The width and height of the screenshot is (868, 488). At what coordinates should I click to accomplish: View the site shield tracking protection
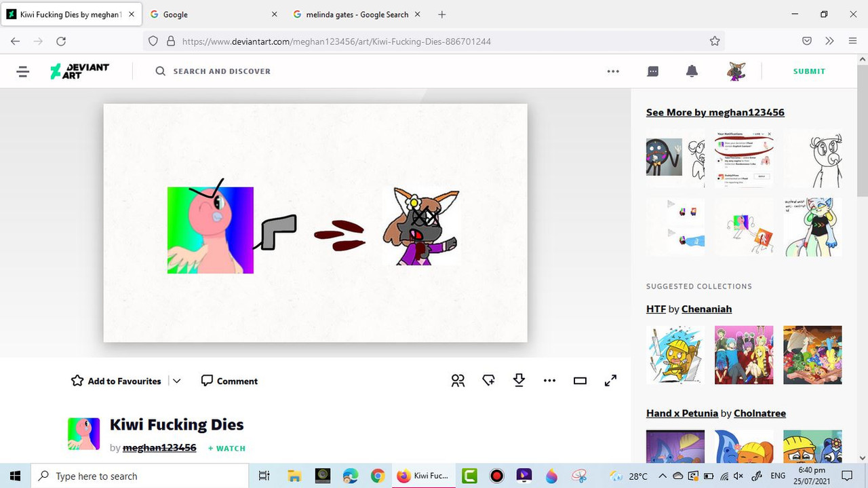pos(153,41)
